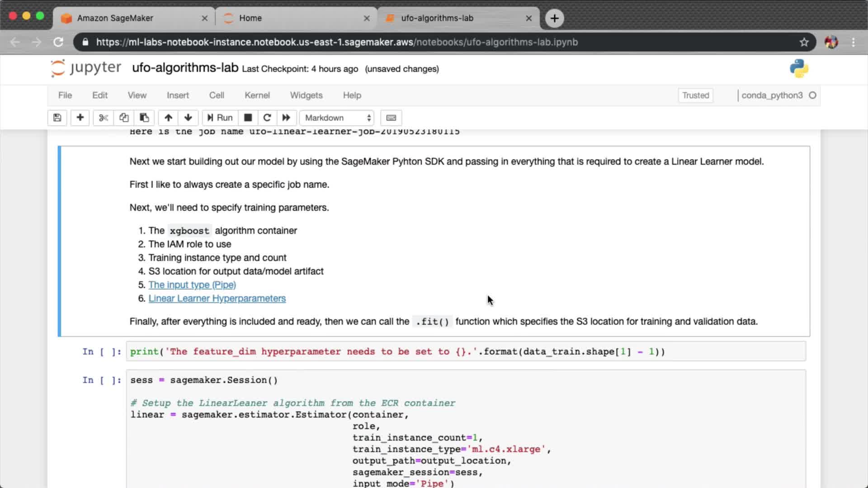Restart the kernel icon
This screenshot has width=868, height=488.
point(267,117)
